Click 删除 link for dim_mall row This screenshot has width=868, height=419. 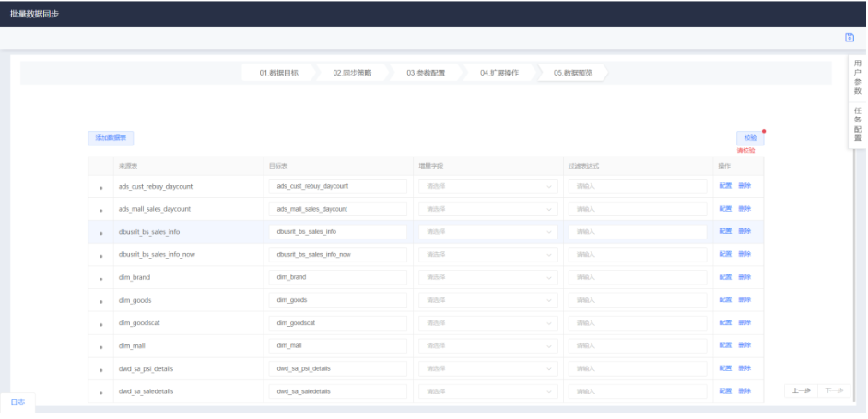coord(745,345)
